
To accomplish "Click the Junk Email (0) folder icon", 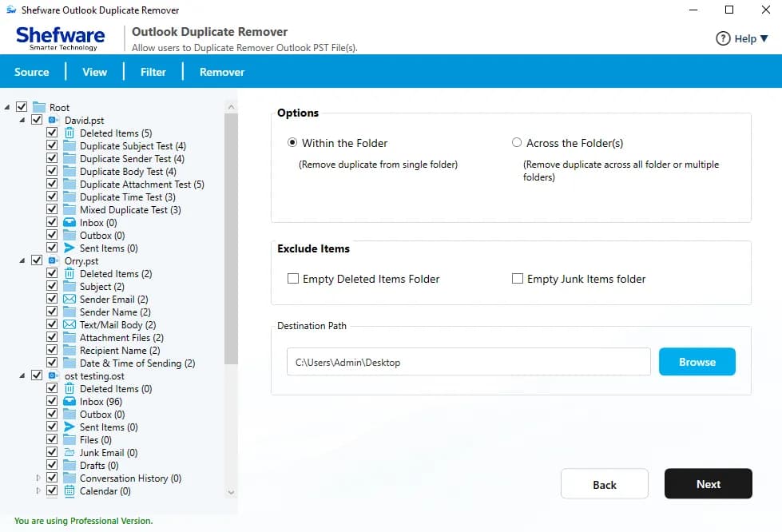I will (69, 453).
